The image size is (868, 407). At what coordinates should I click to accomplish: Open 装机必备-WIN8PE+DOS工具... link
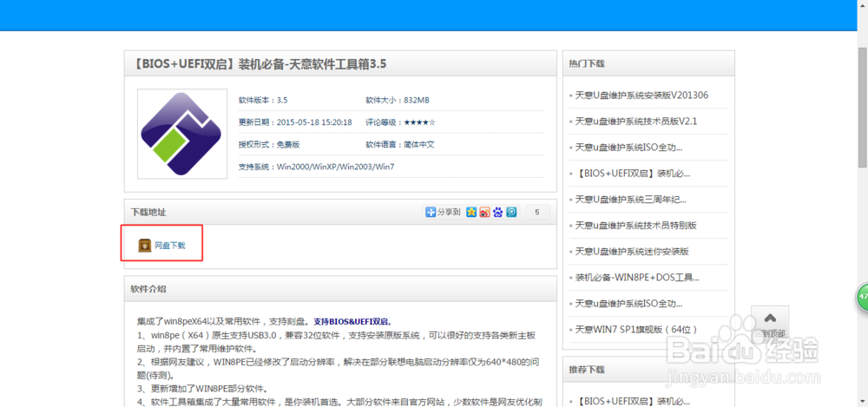pos(637,278)
